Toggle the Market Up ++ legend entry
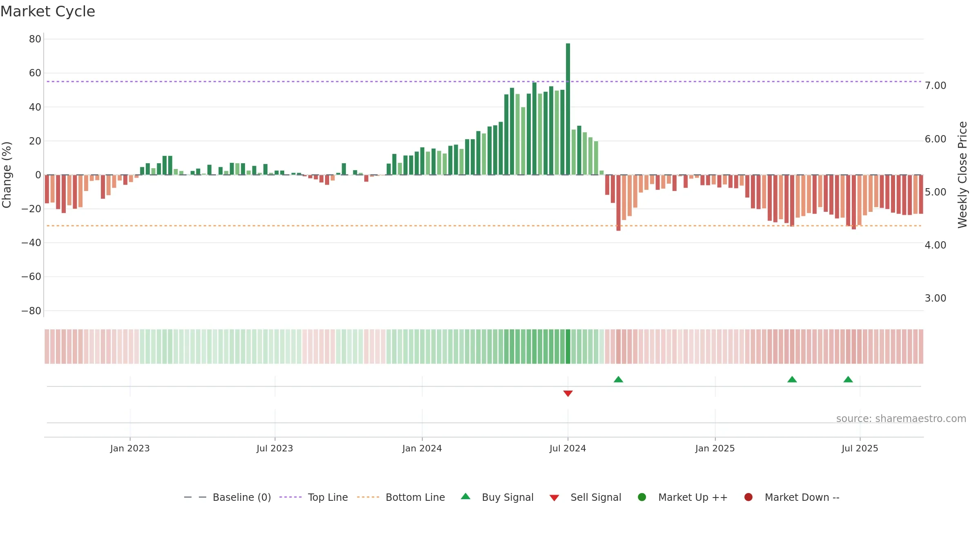The height and width of the screenshot is (551, 980). 682,497
